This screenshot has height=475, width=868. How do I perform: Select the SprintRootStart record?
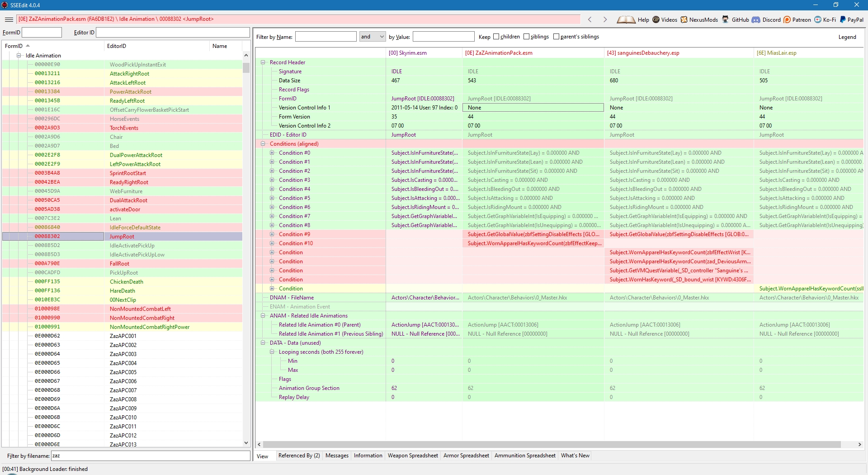[x=128, y=173]
